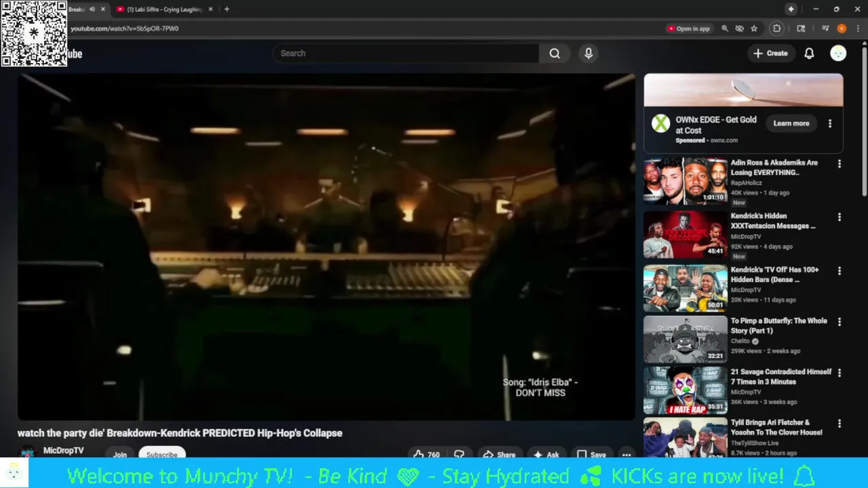Open options for Kendrick's 'TV Off' video
The width and height of the screenshot is (868, 488).
pyautogui.click(x=840, y=271)
